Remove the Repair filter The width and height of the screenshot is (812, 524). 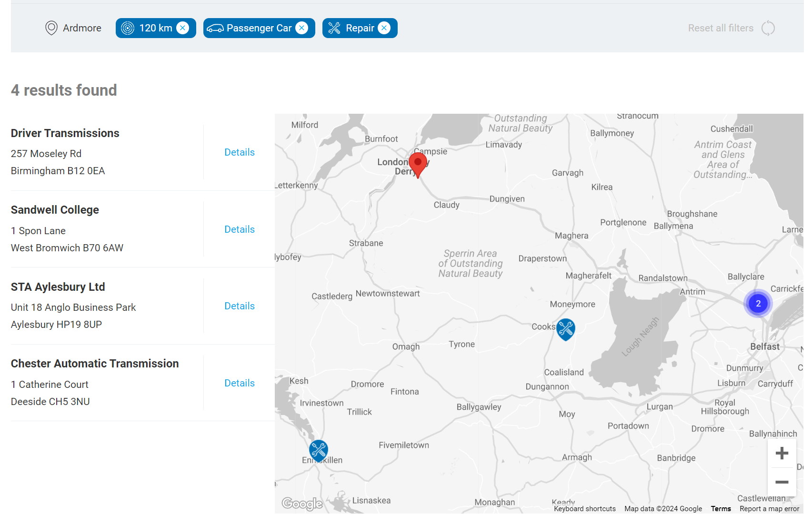pyautogui.click(x=384, y=28)
